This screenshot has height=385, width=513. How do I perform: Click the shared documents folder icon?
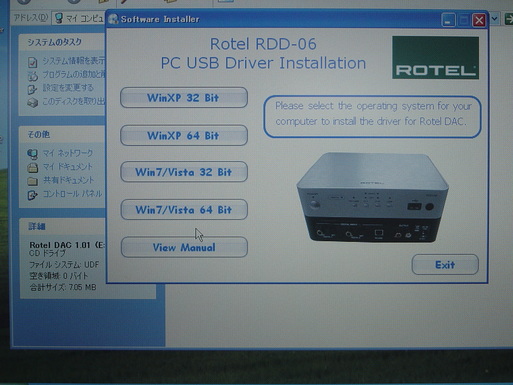(x=33, y=181)
